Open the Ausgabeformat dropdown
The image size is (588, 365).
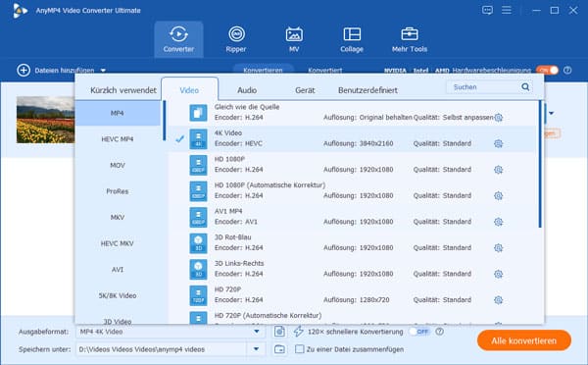click(257, 332)
